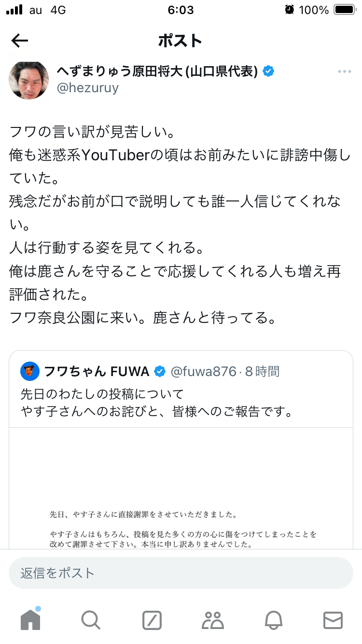This screenshot has height=644, width=362.
Task: Open the @hezuruy handle
Action: coord(87,88)
